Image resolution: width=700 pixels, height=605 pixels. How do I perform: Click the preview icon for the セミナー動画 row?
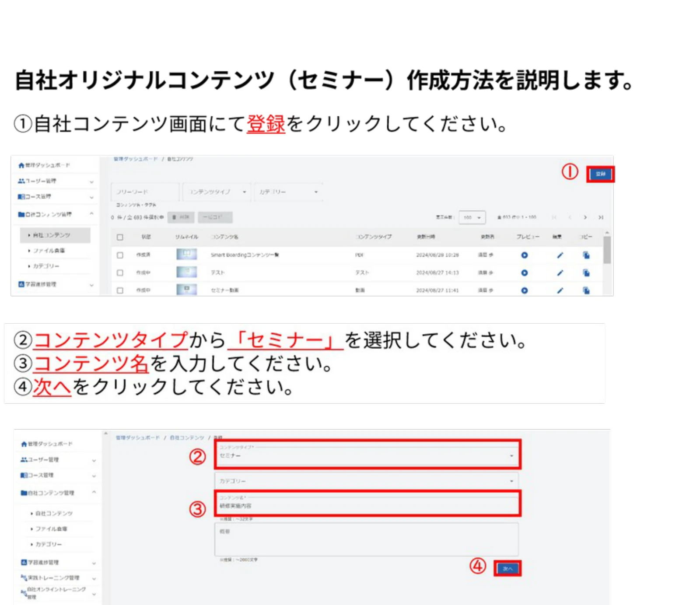tap(524, 290)
